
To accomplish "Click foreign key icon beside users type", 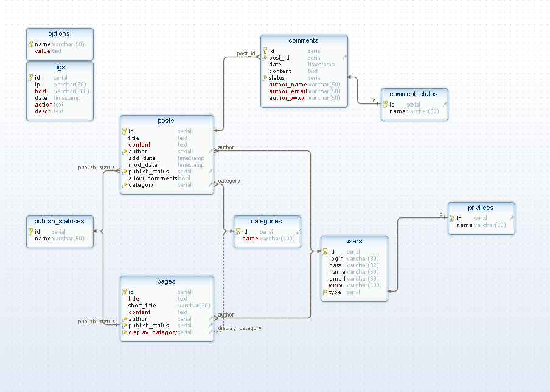I will tap(325, 292).
